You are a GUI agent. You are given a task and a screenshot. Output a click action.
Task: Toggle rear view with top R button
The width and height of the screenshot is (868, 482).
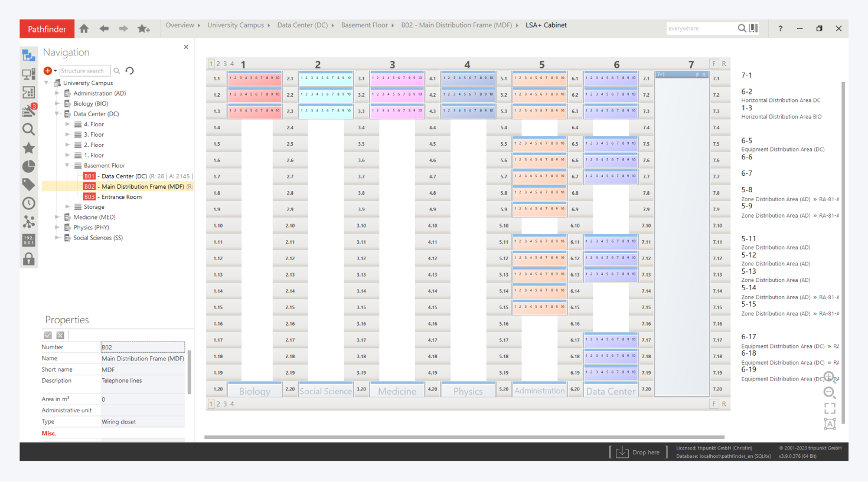click(x=724, y=64)
